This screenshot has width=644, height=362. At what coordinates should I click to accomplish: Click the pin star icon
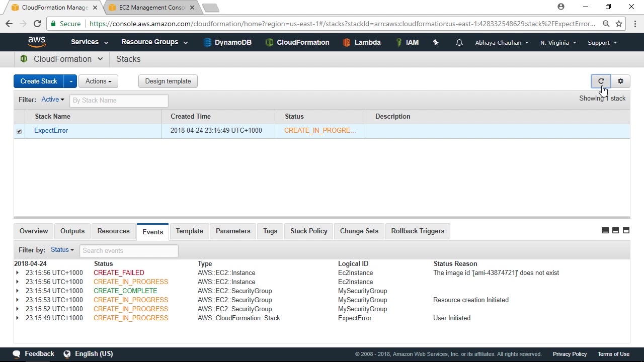436,43
